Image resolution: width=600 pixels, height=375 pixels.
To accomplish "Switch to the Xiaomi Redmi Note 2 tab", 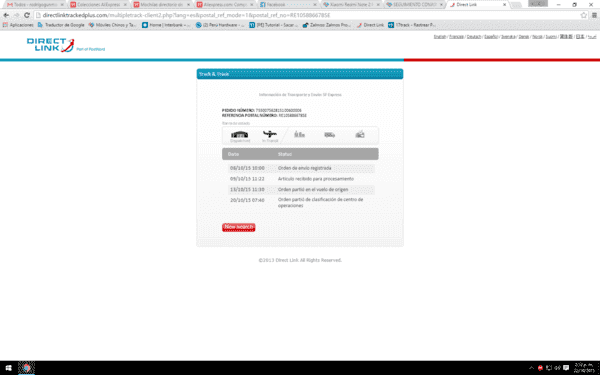I will 351,5.
